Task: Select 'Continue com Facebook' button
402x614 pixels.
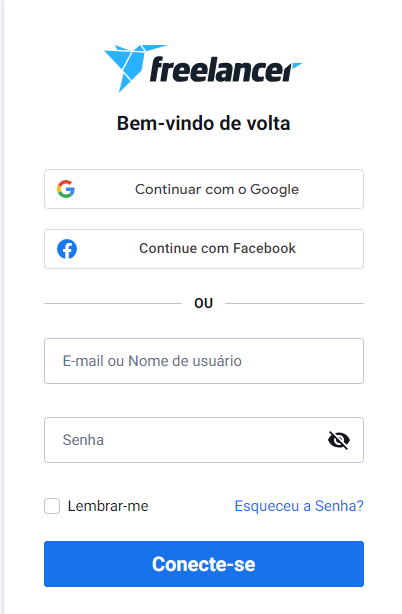Action: pos(204,249)
